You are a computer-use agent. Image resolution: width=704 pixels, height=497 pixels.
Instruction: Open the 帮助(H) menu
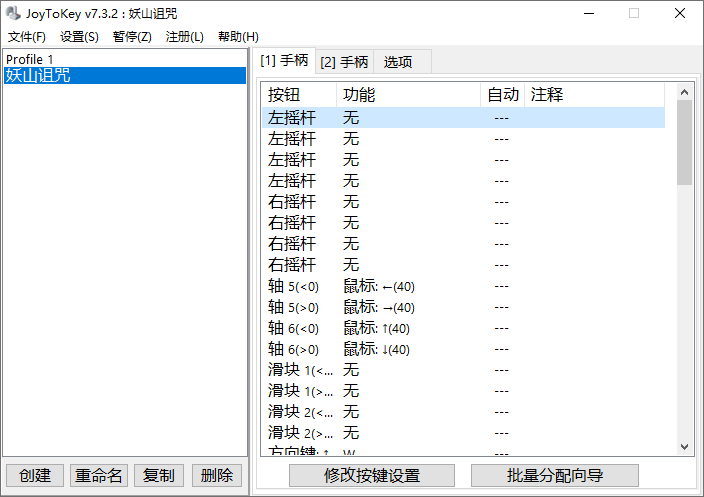pos(238,37)
